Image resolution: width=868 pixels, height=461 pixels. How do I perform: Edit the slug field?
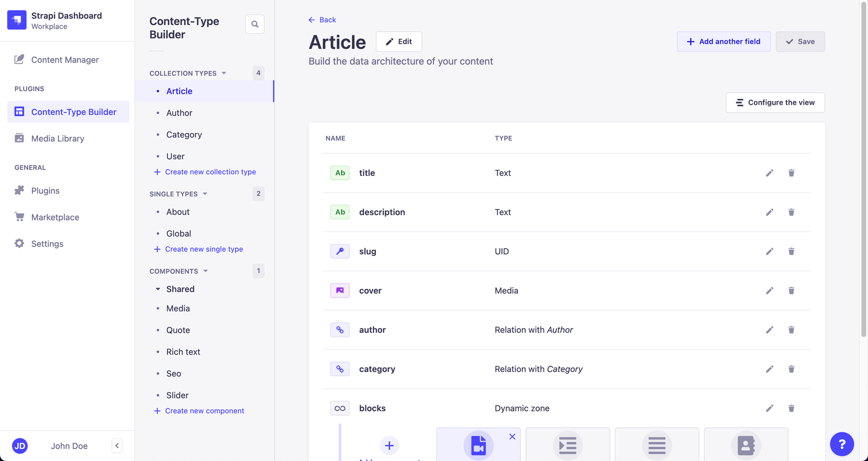pos(769,251)
